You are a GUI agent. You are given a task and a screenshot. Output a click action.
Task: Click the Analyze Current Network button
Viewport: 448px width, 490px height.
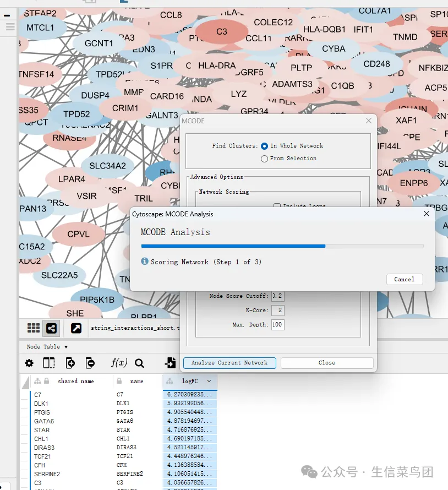coord(230,363)
